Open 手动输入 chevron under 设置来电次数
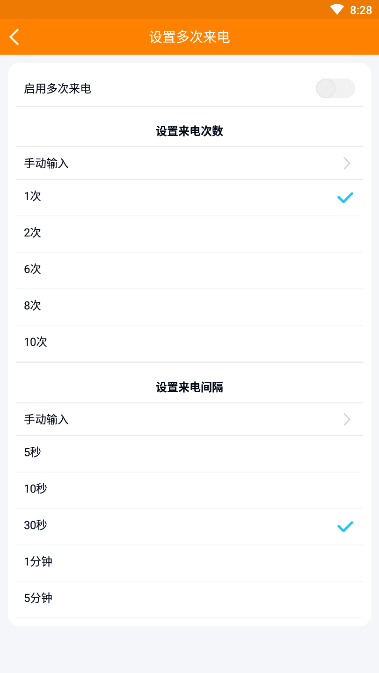 [x=347, y=163]
